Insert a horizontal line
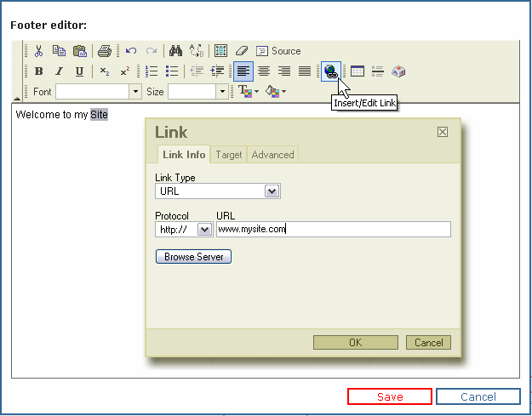 pos(378,71)
